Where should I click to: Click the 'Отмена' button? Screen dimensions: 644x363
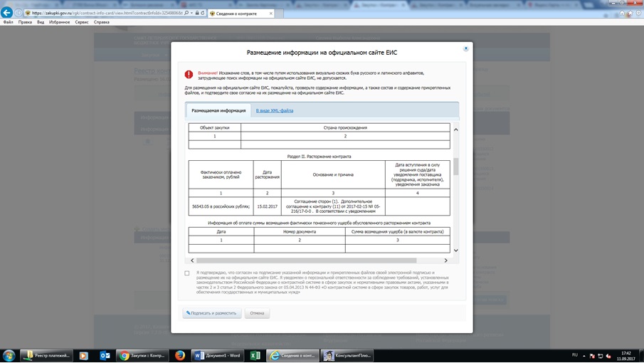click(257, 313)
